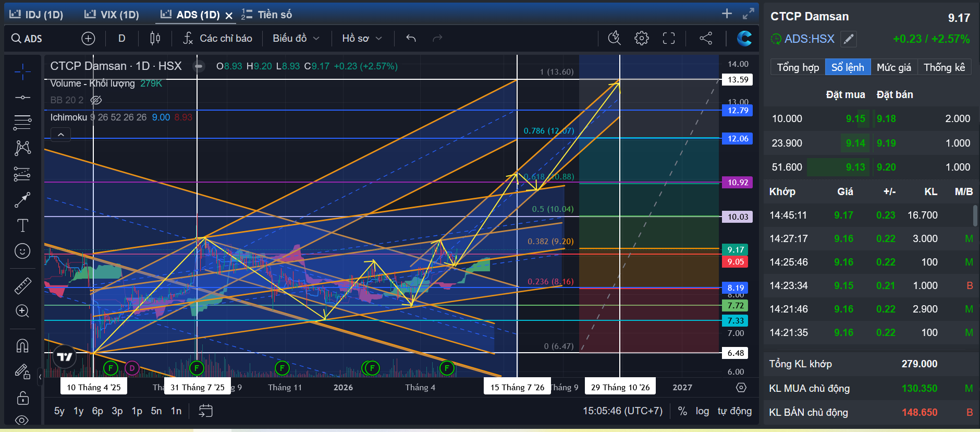Open the D interval selector
This screenshot has width=980, height=432.
pyautogui.click(x=121, y=38)
